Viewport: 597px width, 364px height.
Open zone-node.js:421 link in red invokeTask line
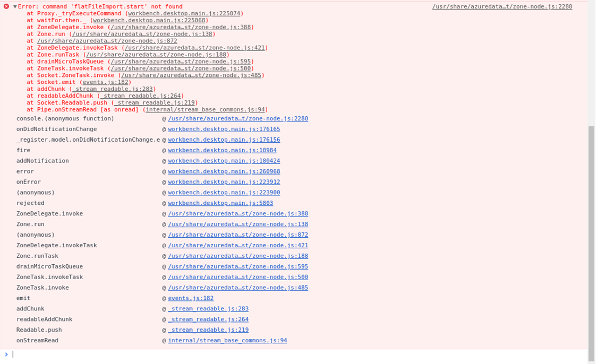coord(195,48)
